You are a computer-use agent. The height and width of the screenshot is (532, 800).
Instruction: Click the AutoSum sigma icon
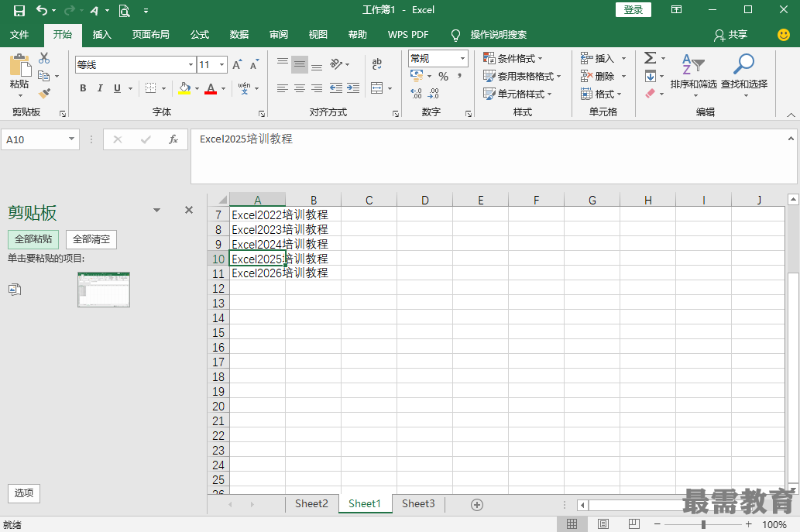point(650,57)
